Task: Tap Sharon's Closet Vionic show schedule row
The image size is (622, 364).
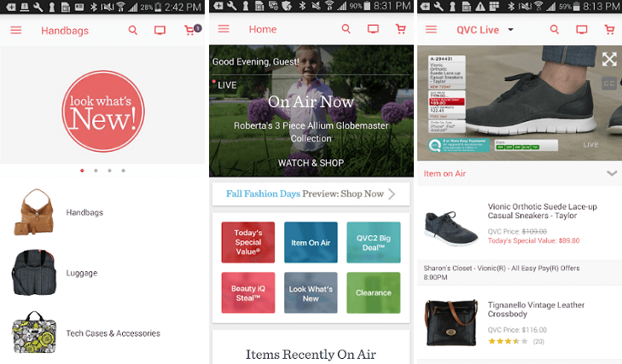Action: pos(520,273)
